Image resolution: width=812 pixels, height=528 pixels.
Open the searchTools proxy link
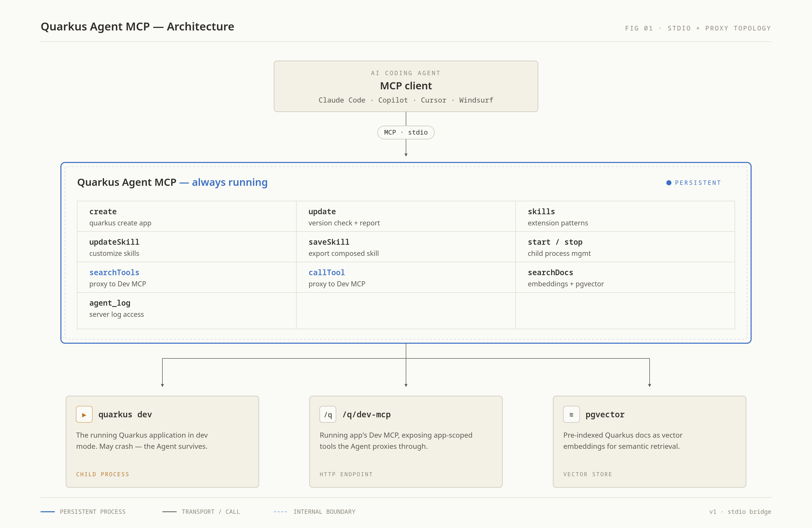(114, 272)
